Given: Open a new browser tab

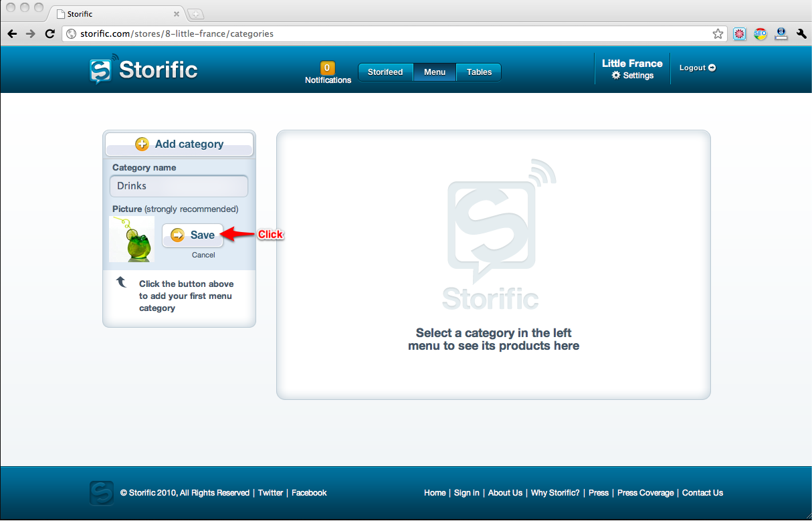Looking at the screenshot, I should [x=195, y=14].
